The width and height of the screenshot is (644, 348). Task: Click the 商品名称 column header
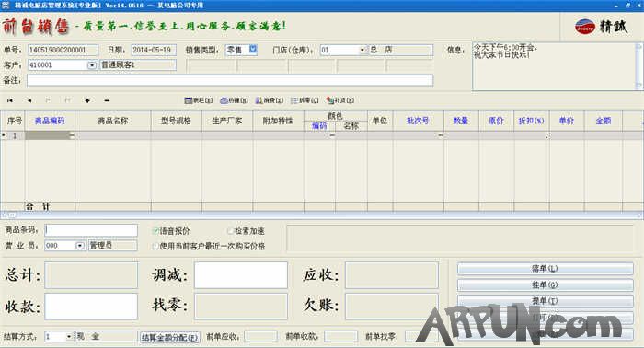tap(113, 121)
